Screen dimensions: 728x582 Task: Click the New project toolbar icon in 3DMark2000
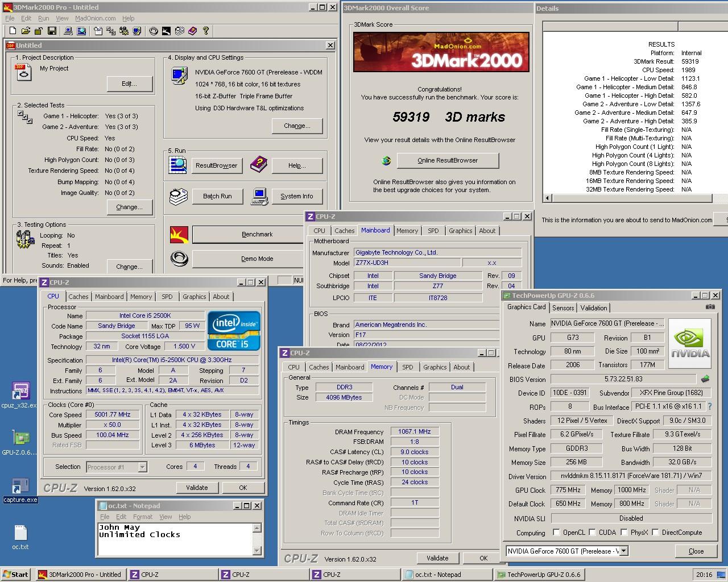[x=13, y=31]
